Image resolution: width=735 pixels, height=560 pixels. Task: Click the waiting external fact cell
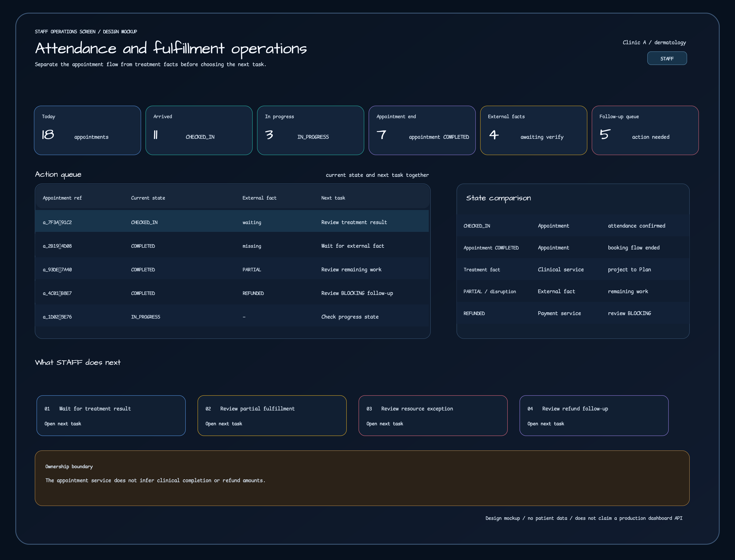pyautogui.click(x=252, y=222)
